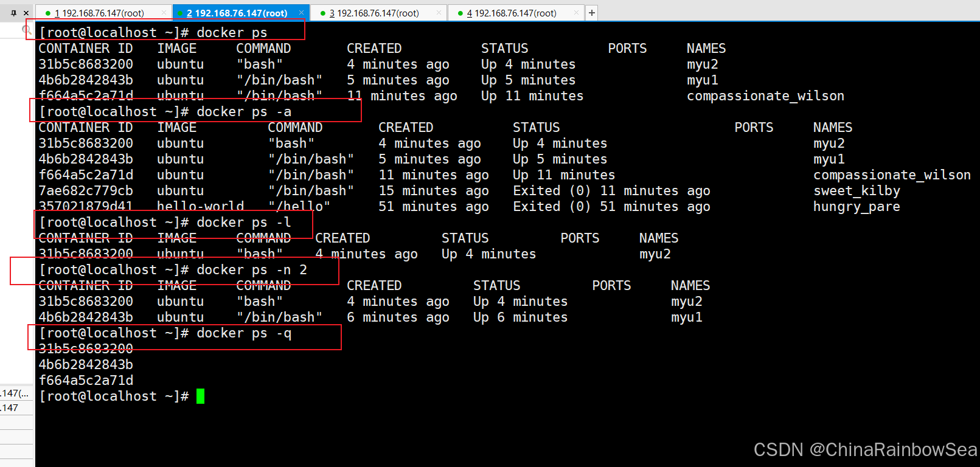Click the '6 minutes ago' created value
Image resolution: width=980 pixels, height=467 pixels.
coord(398,317)
